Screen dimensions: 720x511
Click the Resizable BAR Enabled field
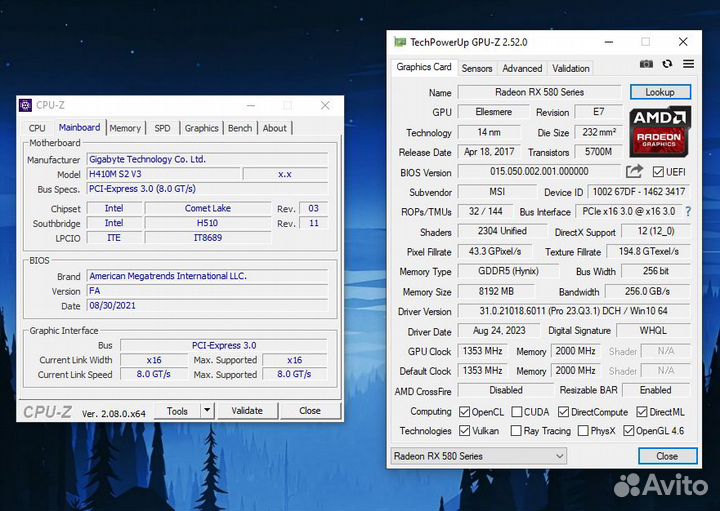pos(656,390)
